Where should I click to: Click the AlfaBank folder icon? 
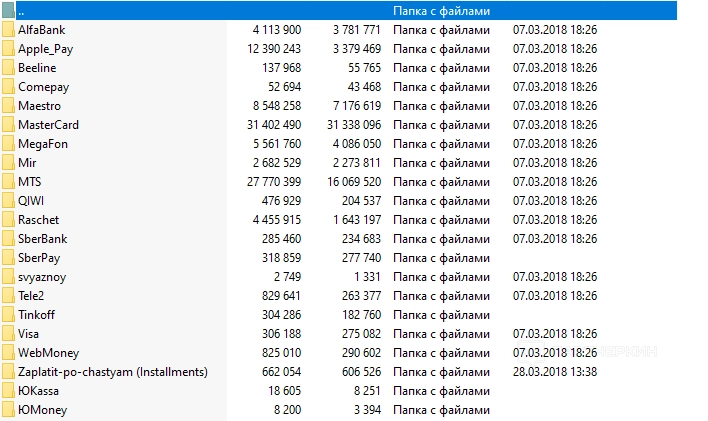click(8, 30)
